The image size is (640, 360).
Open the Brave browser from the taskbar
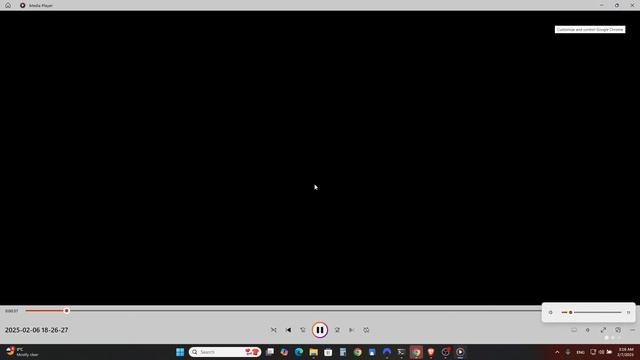pos(431,352)
